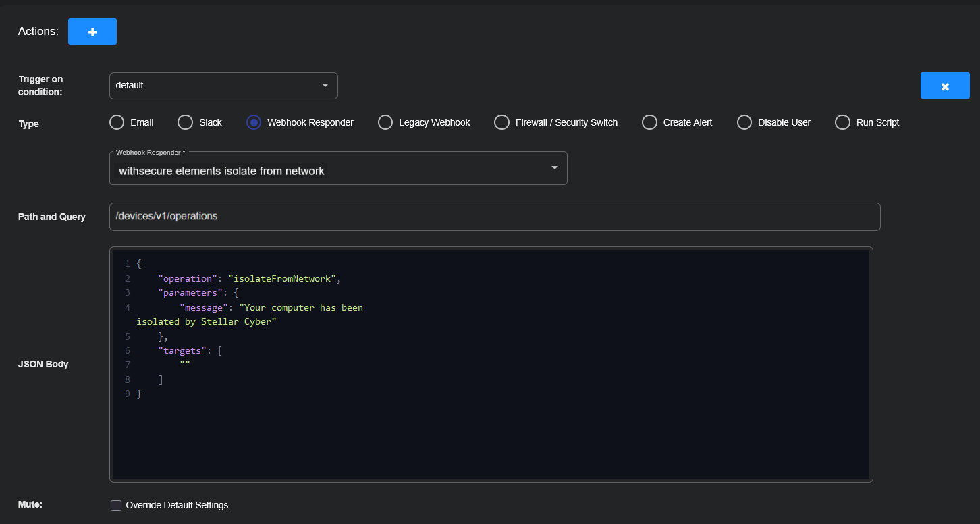Image resolution: width=980 pixels, height=524 pixels.
Task: Select the Create Alert type
Action: point(649,122)
